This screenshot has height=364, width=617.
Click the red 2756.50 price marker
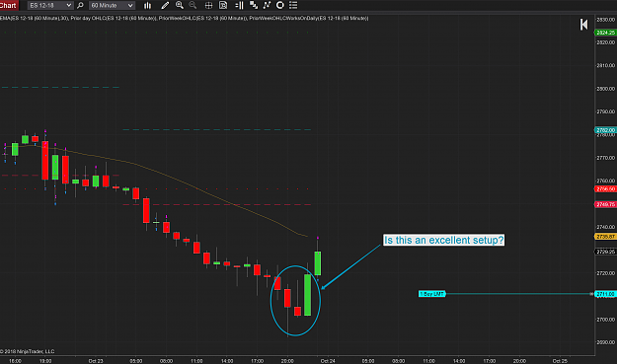[605, 189]
